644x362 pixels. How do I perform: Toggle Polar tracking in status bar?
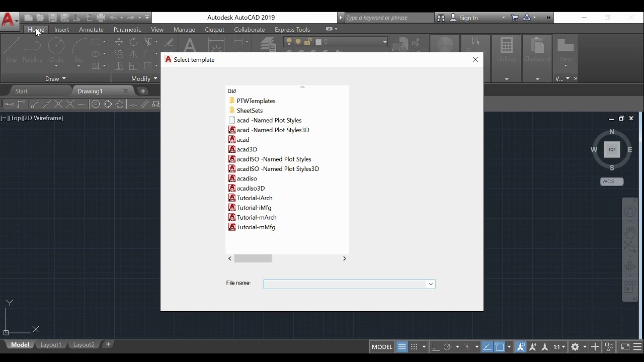pyautogui.click(x=447, y=347)
